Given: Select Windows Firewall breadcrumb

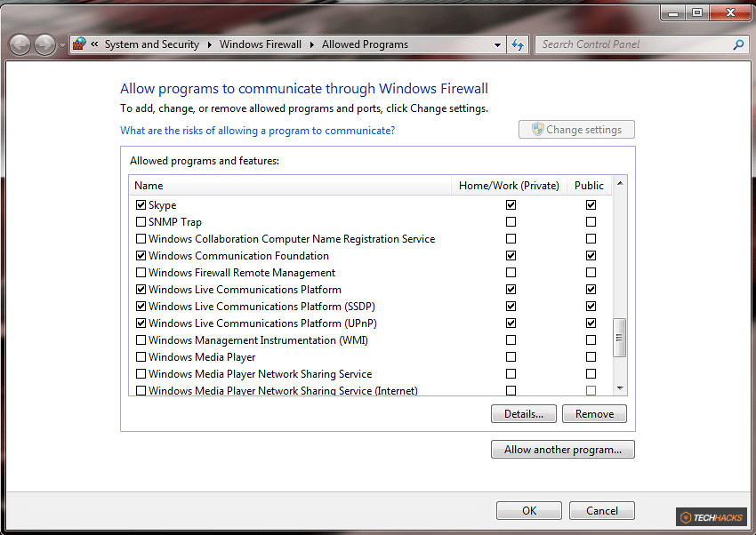Looking at the screenshot, I should point(261,44).
